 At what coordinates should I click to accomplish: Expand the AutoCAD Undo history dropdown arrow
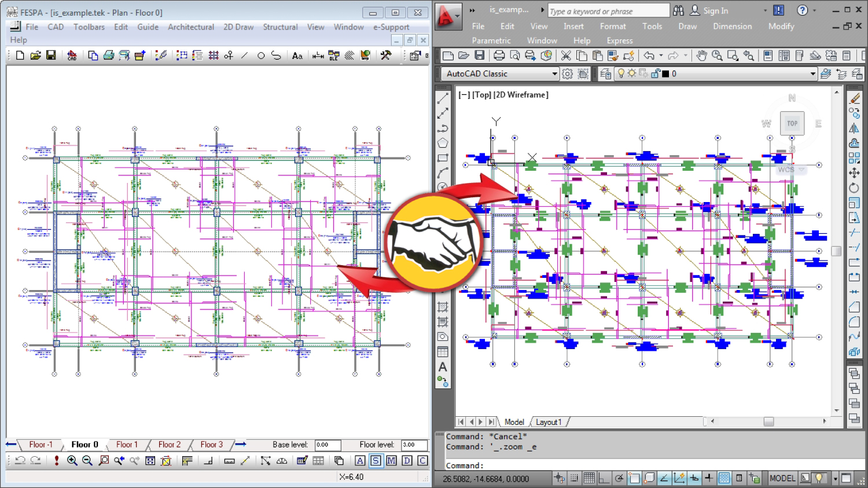661,56
